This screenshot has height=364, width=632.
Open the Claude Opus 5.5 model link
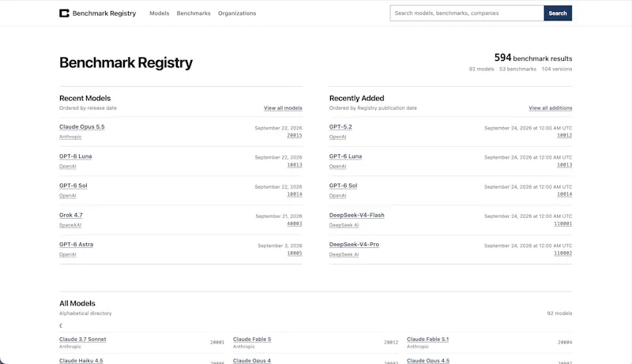[x=82, y=127]
